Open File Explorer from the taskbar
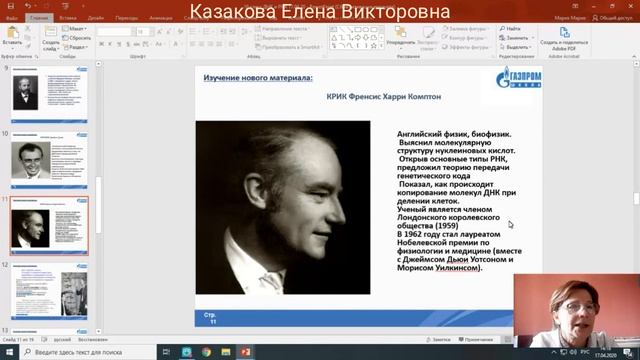Viewport: 640px width, 360px height. pyautogui.click(x=226, y=352)
